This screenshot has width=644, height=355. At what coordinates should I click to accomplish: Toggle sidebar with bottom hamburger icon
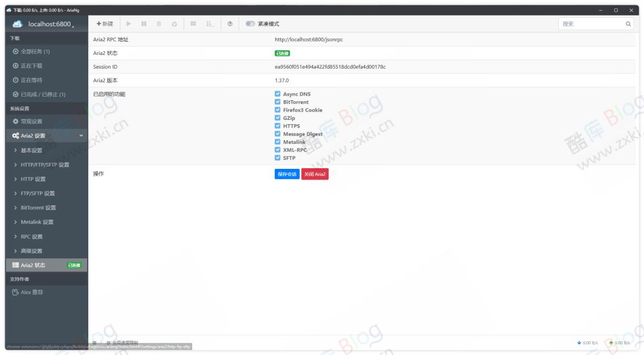[x=94, y=342]
